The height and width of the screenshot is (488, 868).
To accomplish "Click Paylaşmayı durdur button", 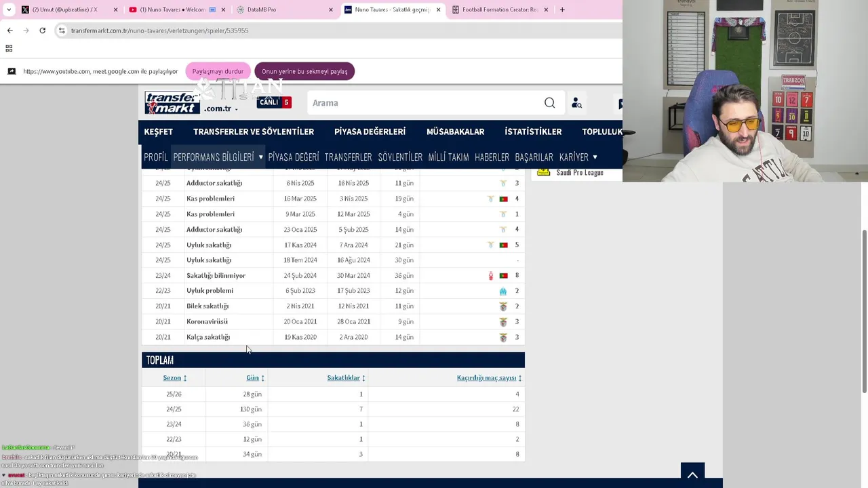I will (218, 71).
